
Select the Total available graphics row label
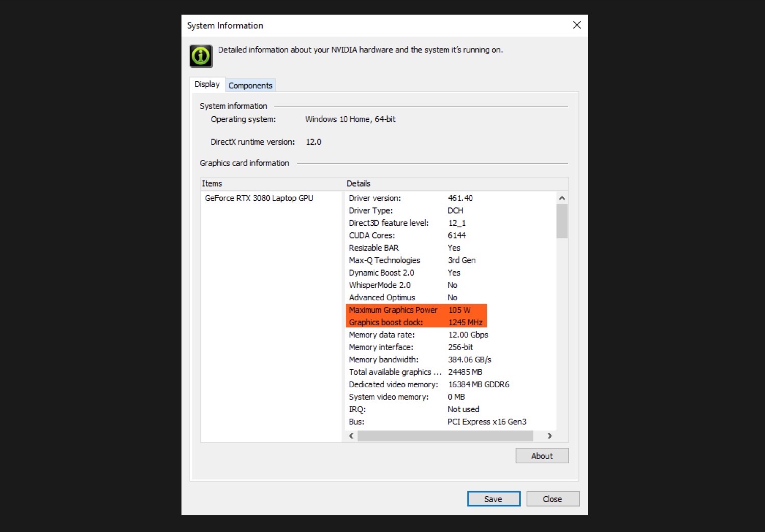pos(395,372)
